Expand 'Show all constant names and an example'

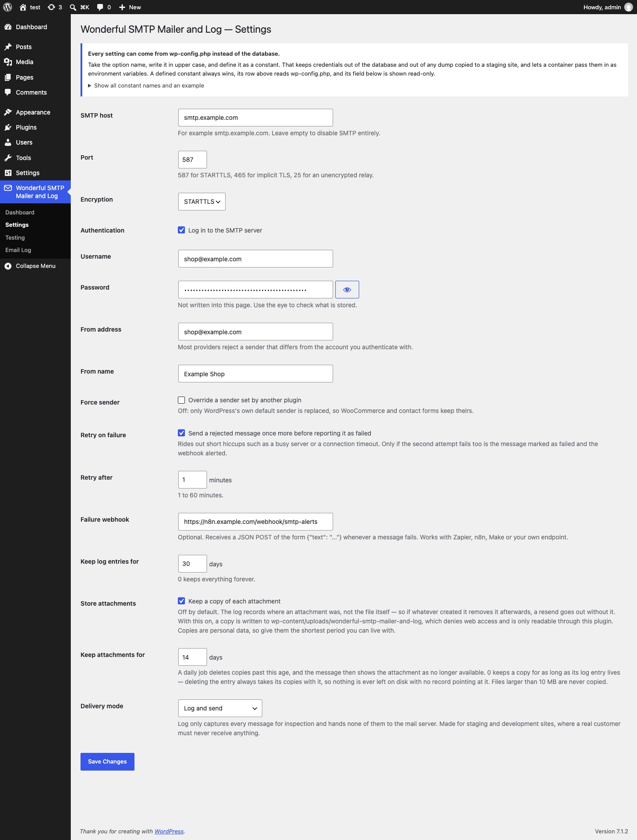[x=146, y=86]
